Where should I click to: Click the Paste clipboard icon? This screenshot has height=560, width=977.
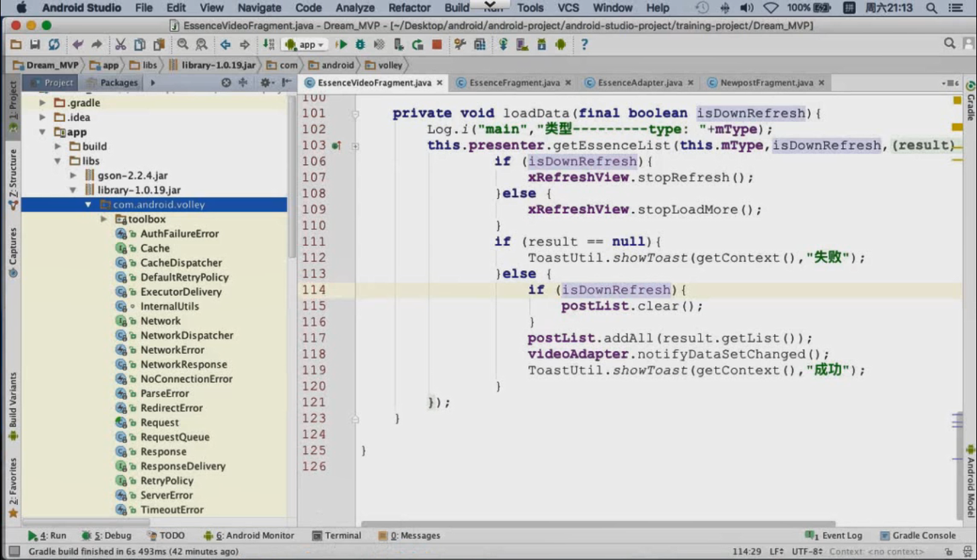click(159, 44)
